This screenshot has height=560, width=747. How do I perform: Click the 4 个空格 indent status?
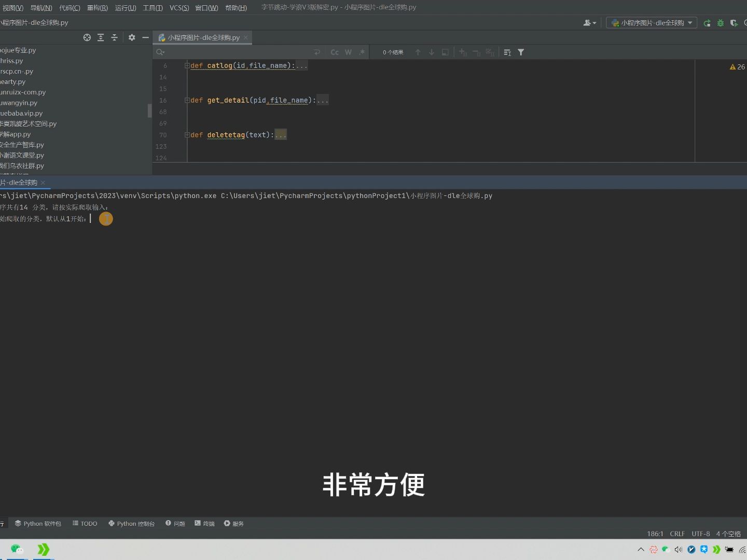coord(728,534)
